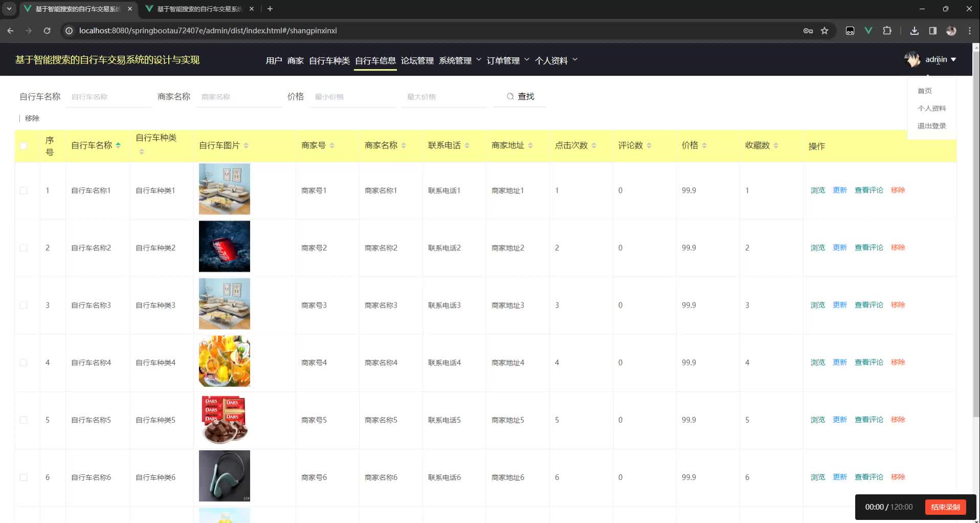The image size is (980, 523).
Task: Reload the page with the refresh icon
Action: (x=47, y=31)
